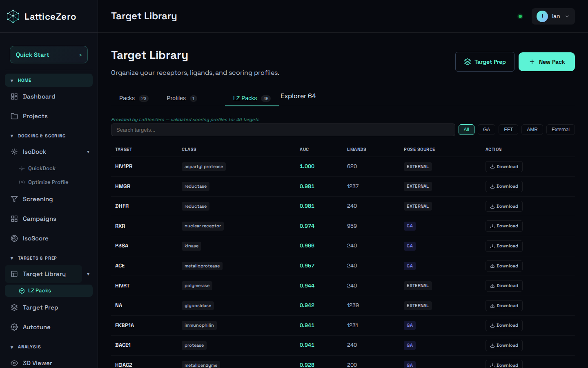Open IsoScore in sidebar

pyautogui.click(x=49, y=238)
